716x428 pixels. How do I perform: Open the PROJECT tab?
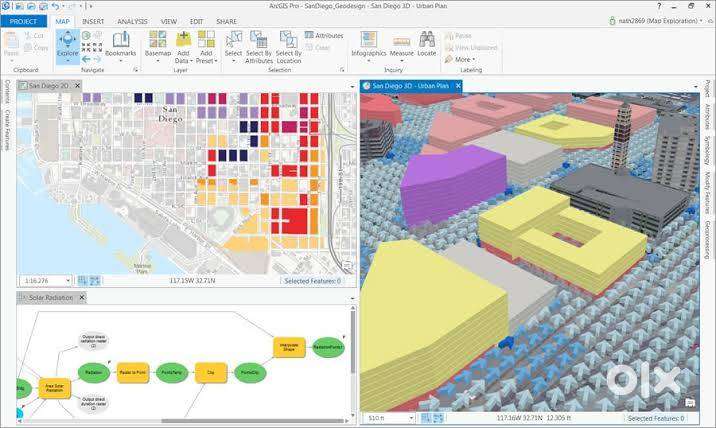(23, 21)
